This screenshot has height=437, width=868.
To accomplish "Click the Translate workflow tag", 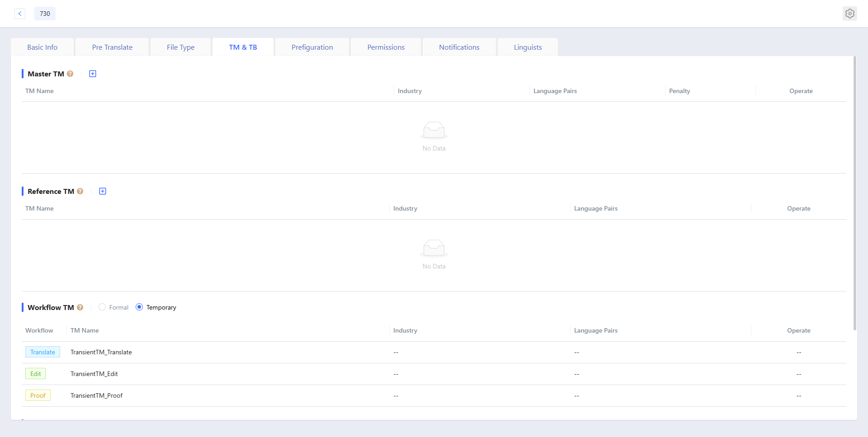I will coord(42,352).
